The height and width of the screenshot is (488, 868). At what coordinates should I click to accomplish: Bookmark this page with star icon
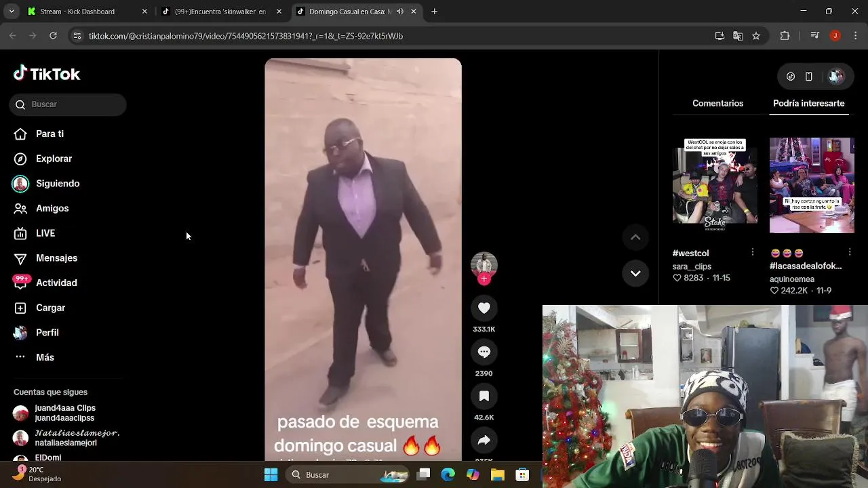point(756,36)
